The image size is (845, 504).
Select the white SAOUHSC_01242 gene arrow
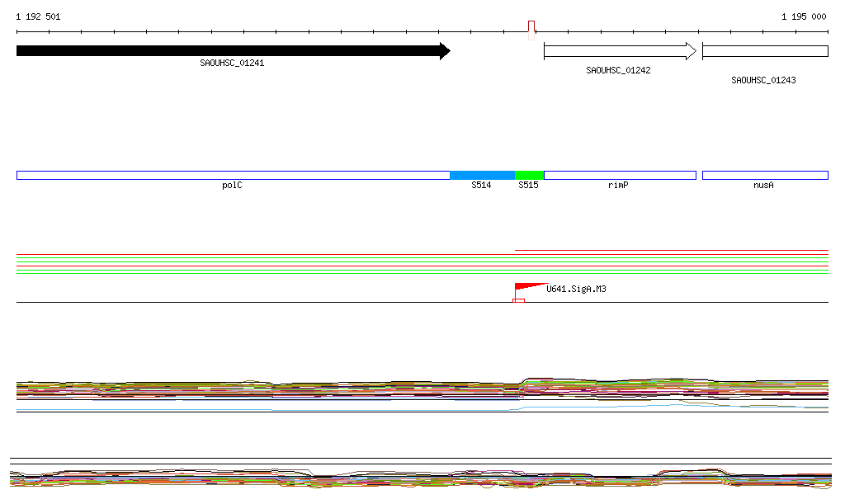(619, 51)
